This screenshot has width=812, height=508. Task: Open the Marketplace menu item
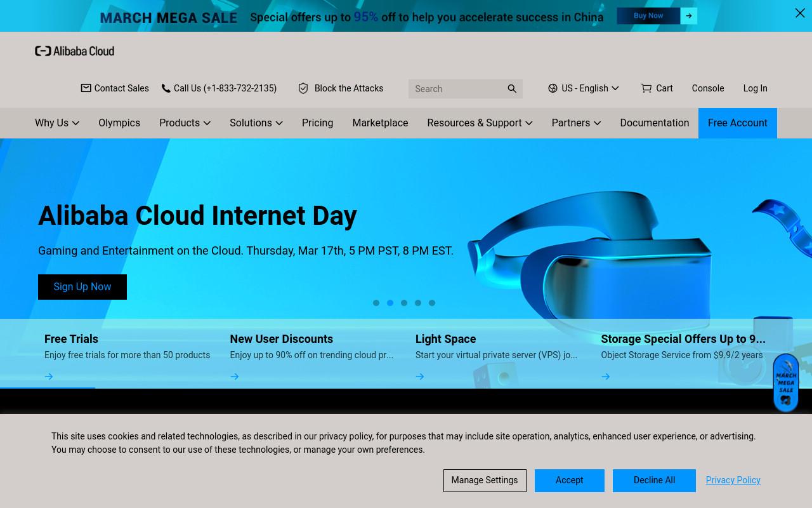tap(380, 123)
